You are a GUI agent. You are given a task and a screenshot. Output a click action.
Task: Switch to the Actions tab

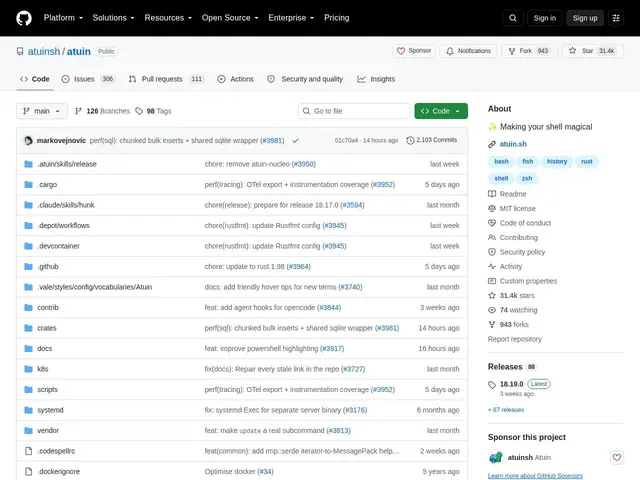point(236,79)
